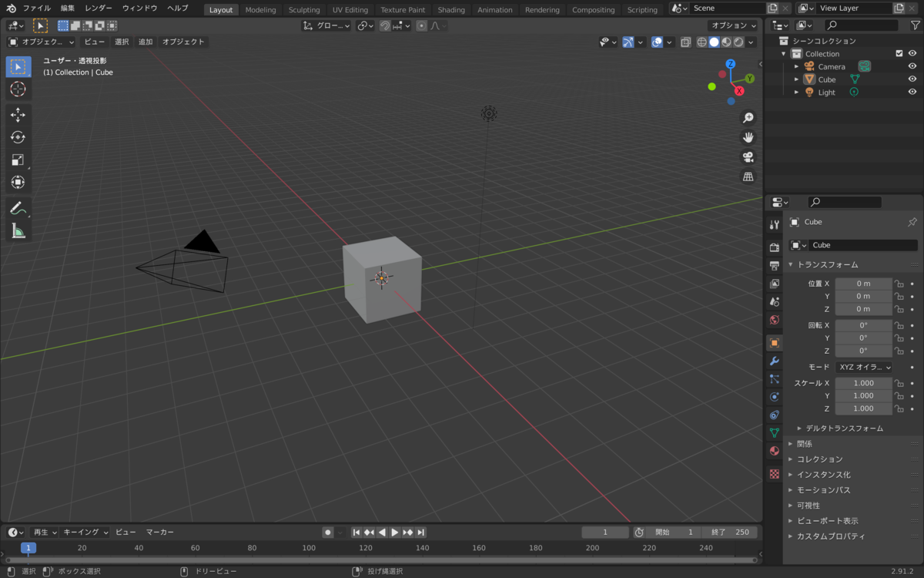Open the Render properties tab

pos(775,247)
